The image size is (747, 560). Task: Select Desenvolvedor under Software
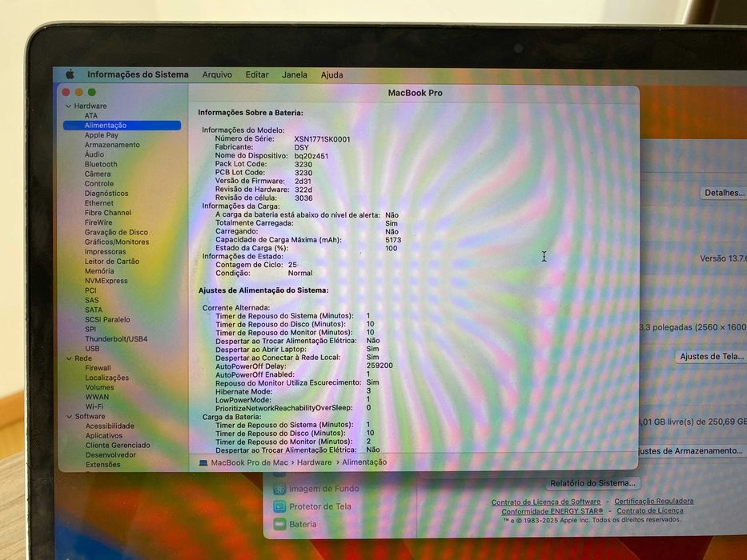pyautogui.click(x=111, y=455)
